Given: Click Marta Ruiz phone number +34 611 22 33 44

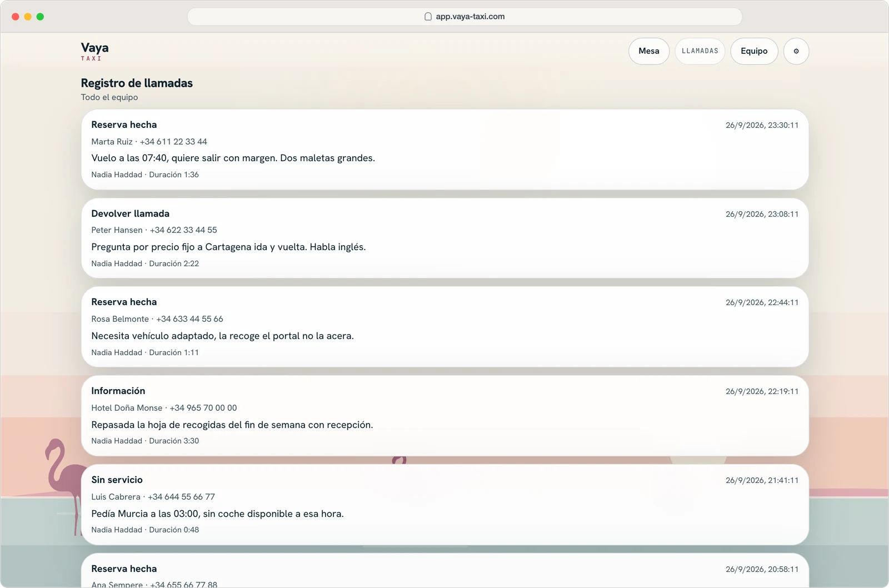Looking at the screenshot, I should click(x=173, y=142).
